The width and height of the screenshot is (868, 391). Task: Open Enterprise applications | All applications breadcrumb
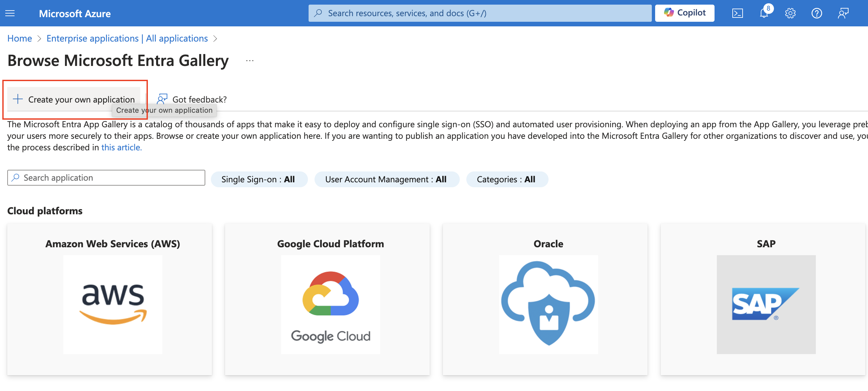[127, 38]
